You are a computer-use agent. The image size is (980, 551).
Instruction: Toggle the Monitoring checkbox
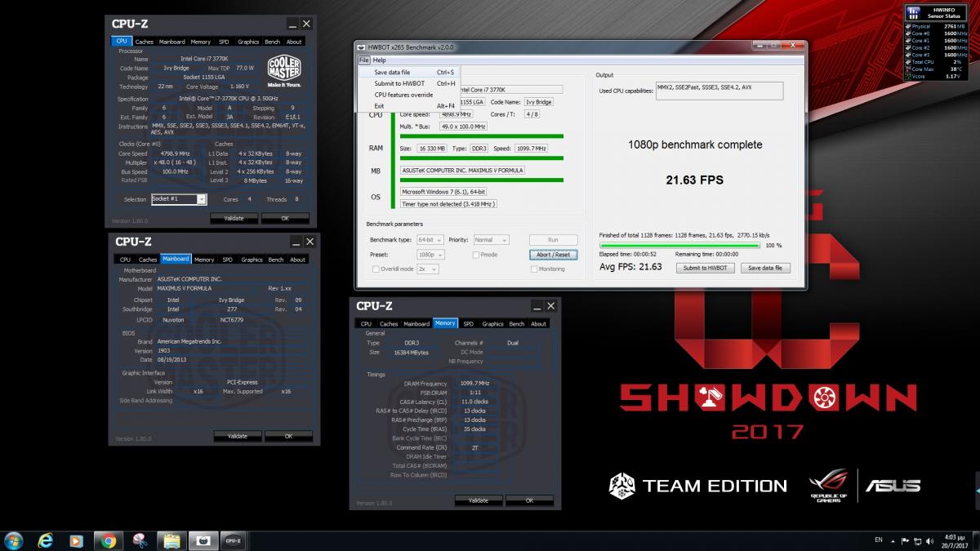coord(533,269)
